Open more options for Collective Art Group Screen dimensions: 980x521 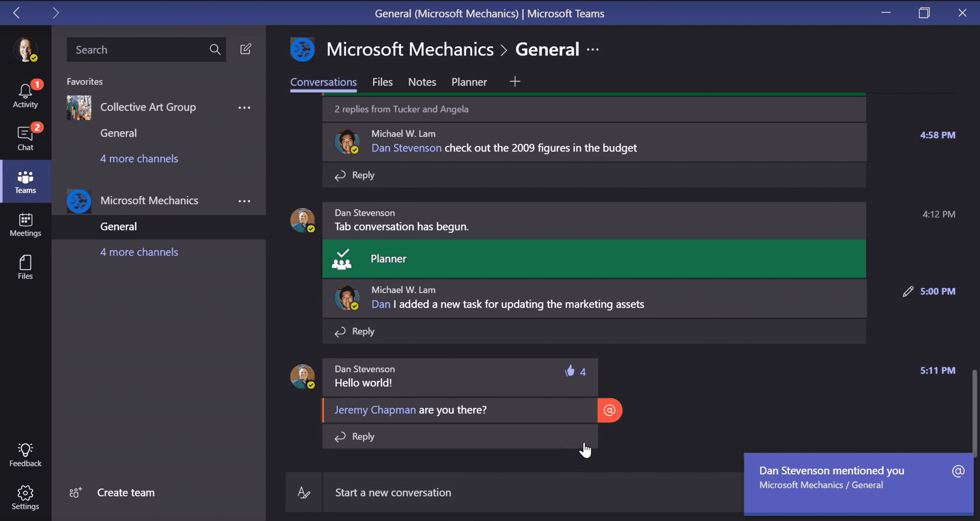pos(244,108)
